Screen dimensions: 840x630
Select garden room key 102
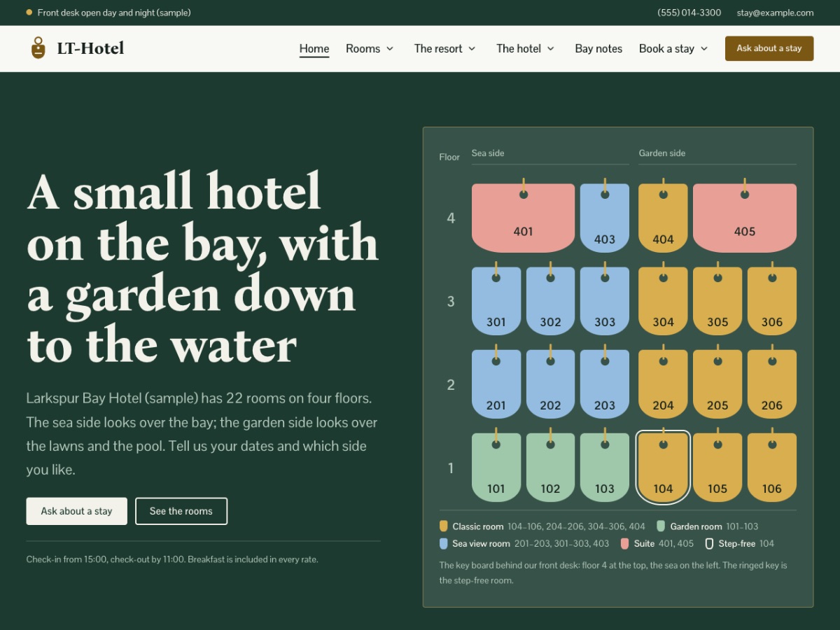point(550,468)
